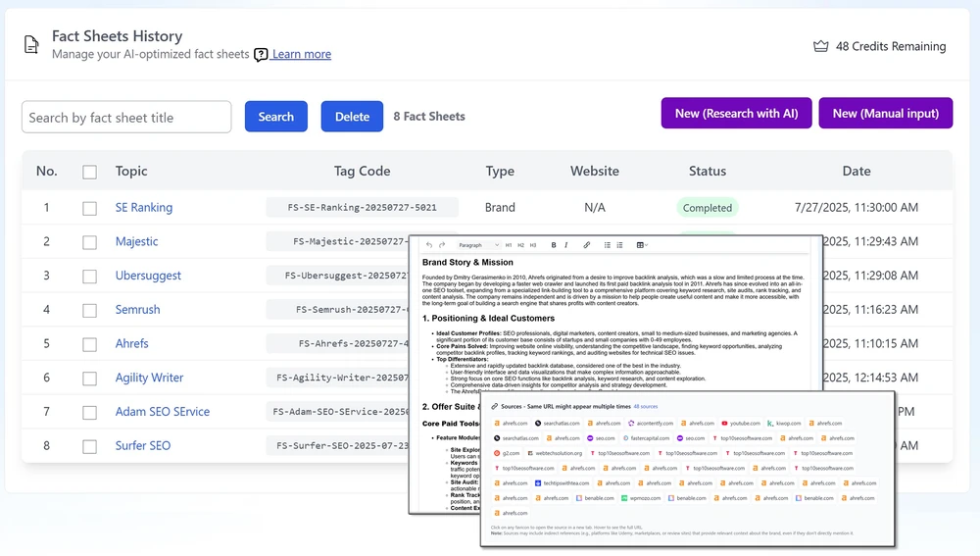The height and width of the screenshot is (556, 980).
Task: Apply H2 heading in editor toolbar
Action: [520, 245]
